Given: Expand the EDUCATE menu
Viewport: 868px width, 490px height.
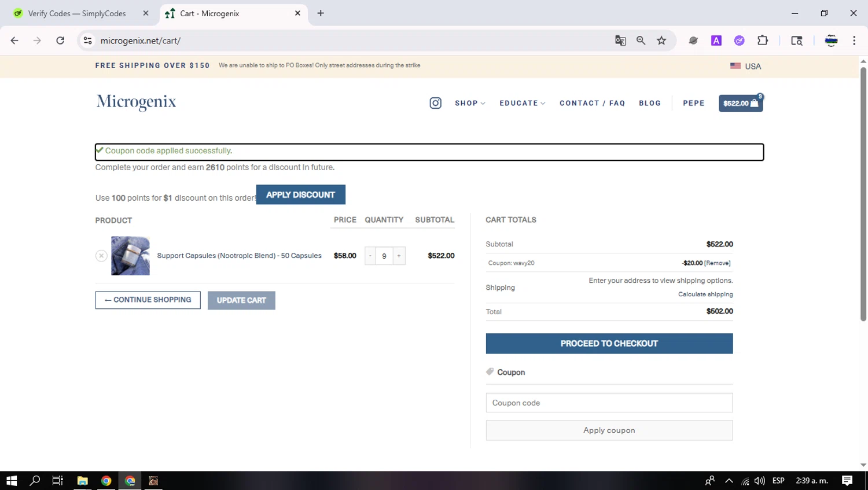Looking at the screenshot, I should click(x=522, y=103).
